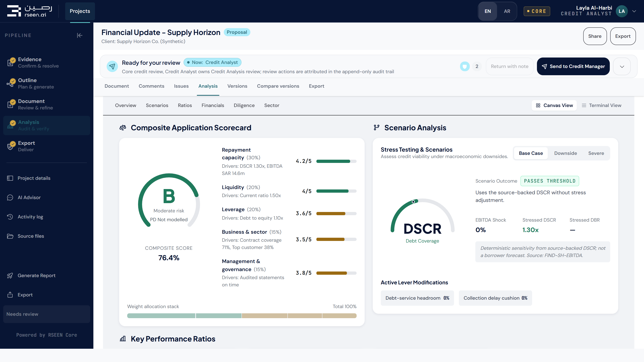Click the branch icon beside Scenario Analysis
This screenshot has width=644, height=362.
377,128
